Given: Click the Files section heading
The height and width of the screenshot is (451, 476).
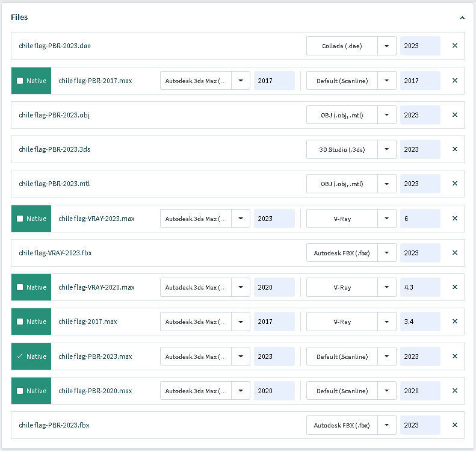Looking at the screenshot, I should [19, 17].
